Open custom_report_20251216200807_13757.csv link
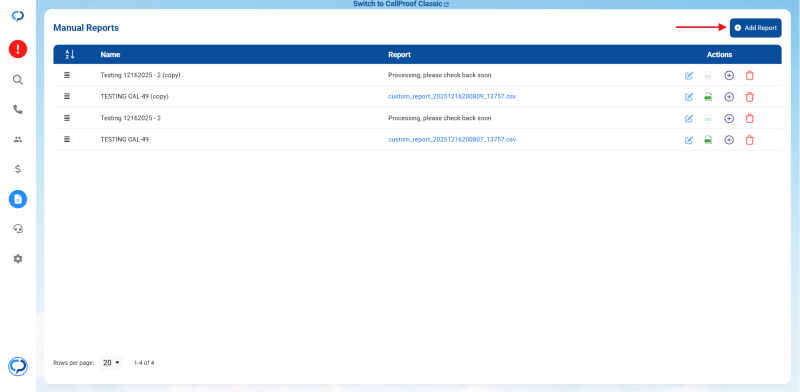The width and height of the screenshot is (800, 392). point(452,139)
